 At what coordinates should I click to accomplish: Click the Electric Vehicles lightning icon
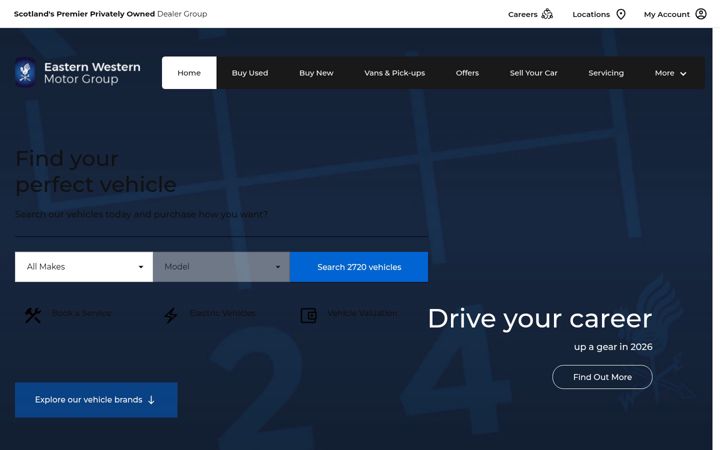170,315
